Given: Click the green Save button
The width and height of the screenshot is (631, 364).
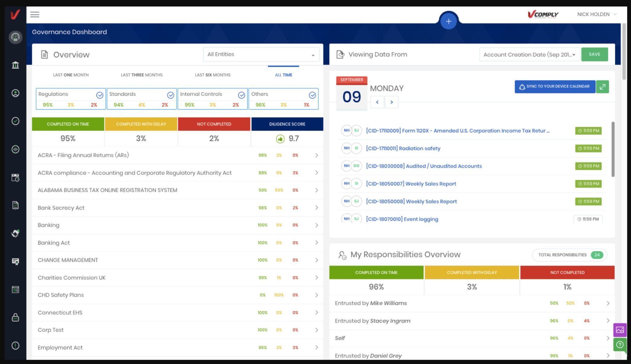Looking at the screenshot, I should [594, 54].
